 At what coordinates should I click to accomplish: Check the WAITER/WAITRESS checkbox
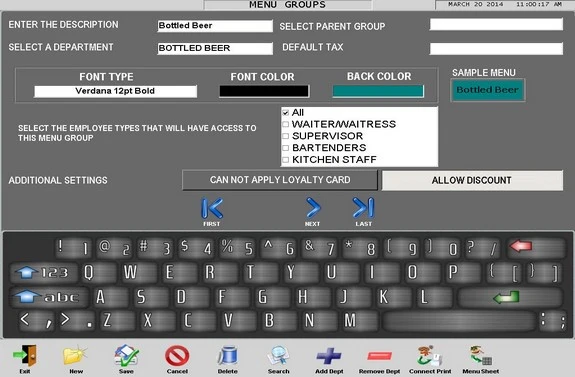click(285, 124)
